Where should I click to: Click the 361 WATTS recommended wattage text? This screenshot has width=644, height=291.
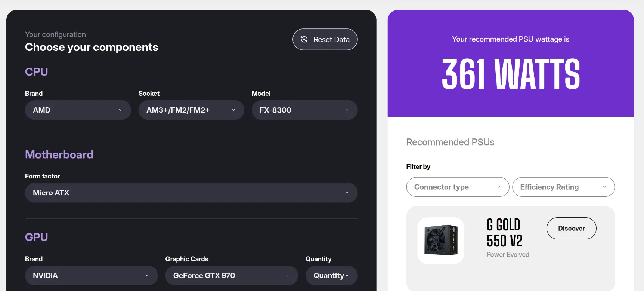[x=511, y=74]
